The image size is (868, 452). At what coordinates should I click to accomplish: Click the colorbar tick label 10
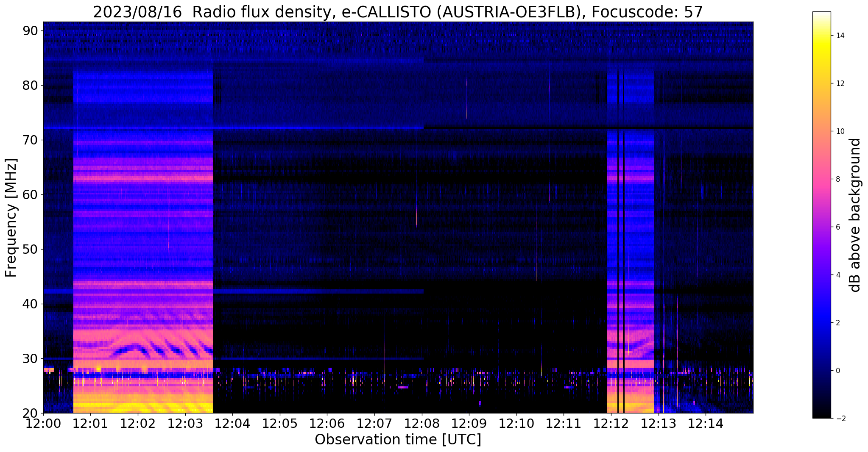tap(840, 131)
